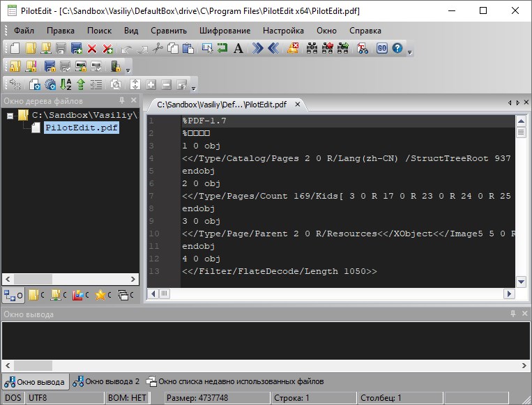Switch to the Окно вывода 2 tab

[107, 381]
